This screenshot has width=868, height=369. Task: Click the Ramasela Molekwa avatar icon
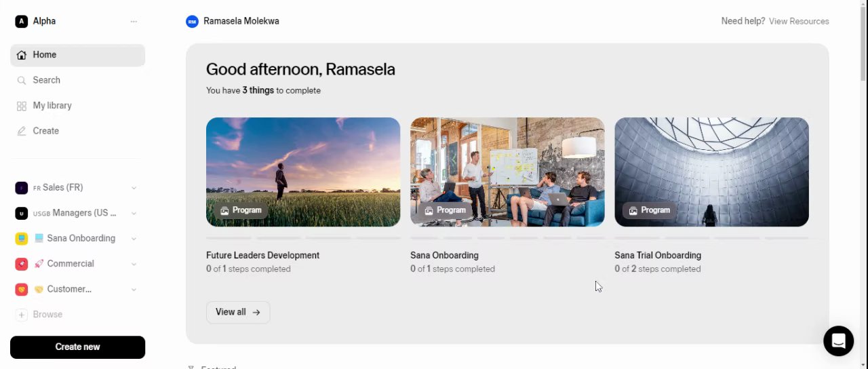click(192, 22)
